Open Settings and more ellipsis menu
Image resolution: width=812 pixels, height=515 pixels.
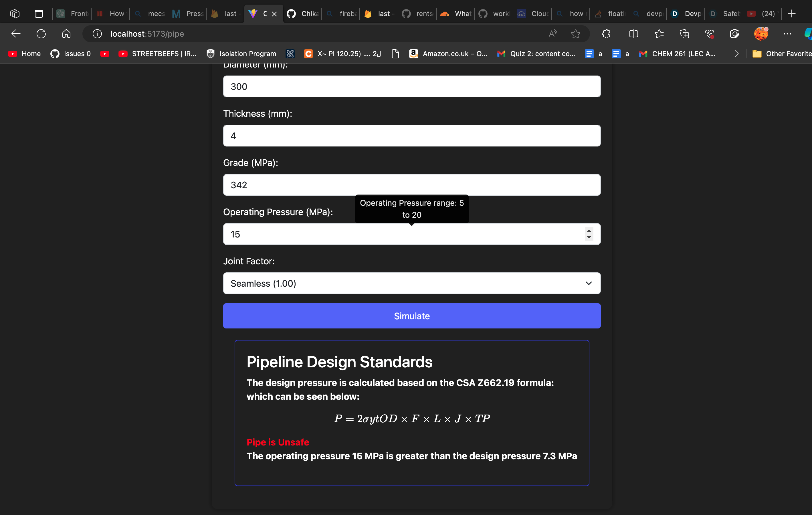point(787,34)
